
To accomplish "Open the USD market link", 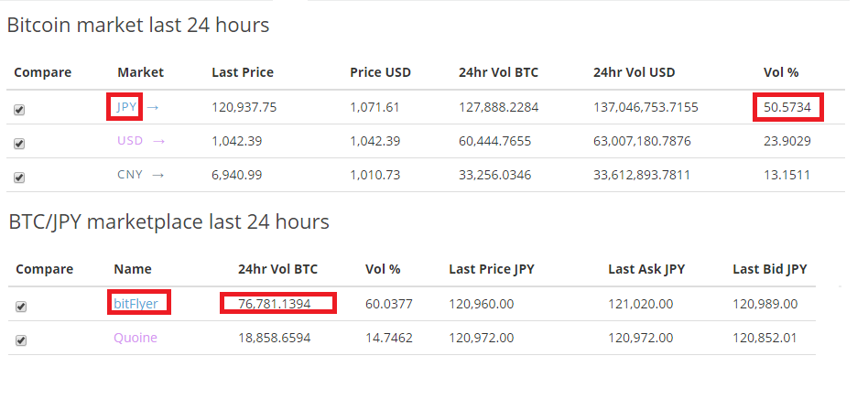I will tap(130, 141).
